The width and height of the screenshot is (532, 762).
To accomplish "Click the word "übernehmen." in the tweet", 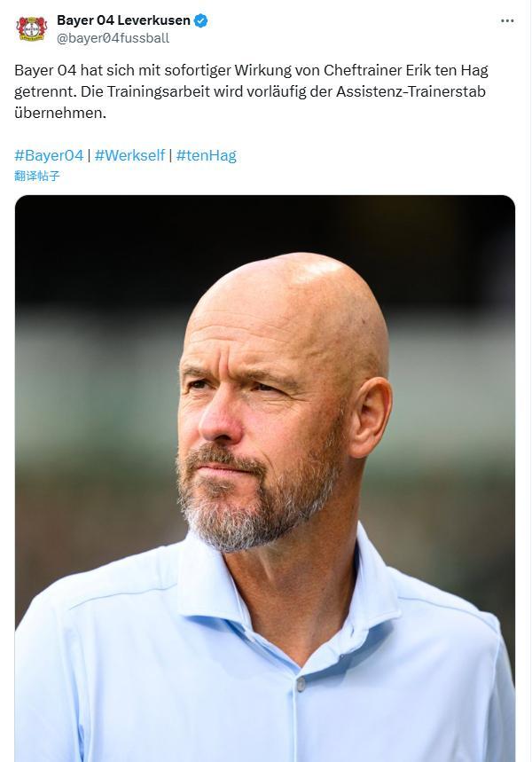I will pyautogui.click(x=59, y=113).
